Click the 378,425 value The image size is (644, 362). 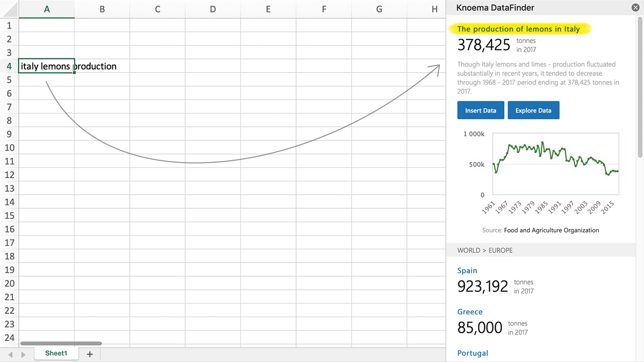coord(484,45)
